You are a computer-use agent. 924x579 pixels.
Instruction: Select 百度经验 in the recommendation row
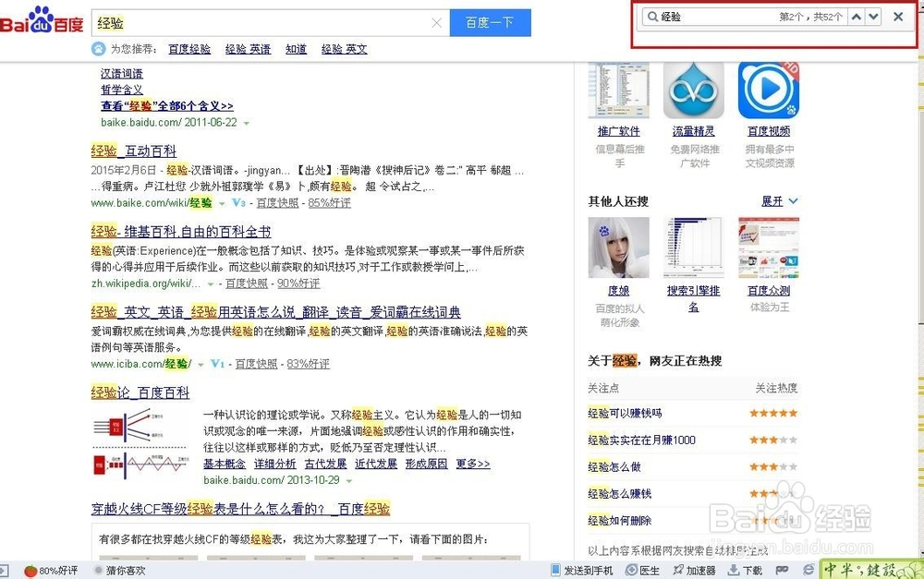[x=189, y=49]
